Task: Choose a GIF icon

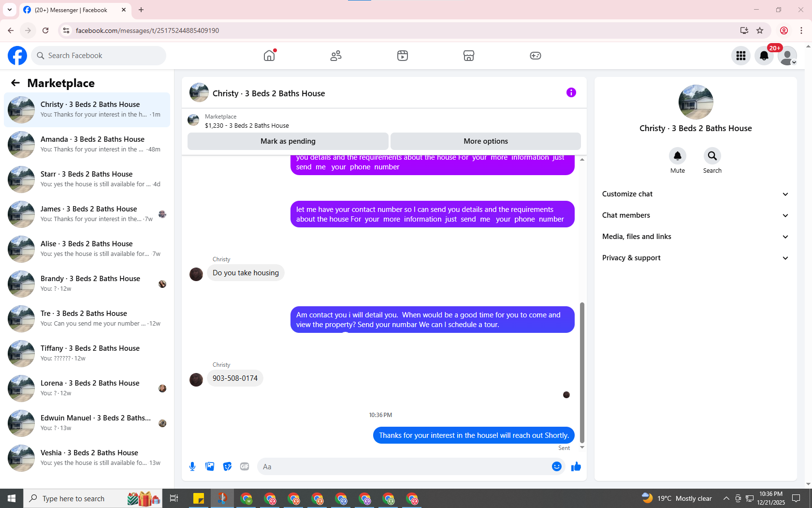Action: (245, 466)
